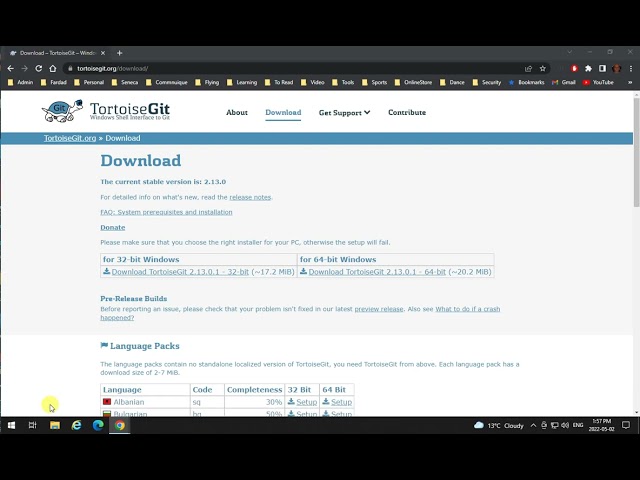Open a new tab with plus icon
The width and height of the screenshot is (640, 480).
pyautogui.click(x=120, y=53)
